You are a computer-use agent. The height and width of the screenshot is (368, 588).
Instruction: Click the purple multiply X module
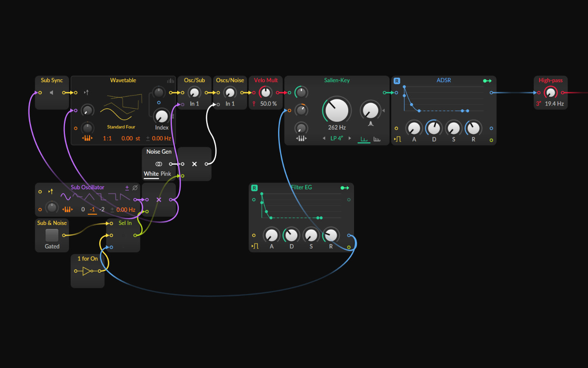pos(159,200)
